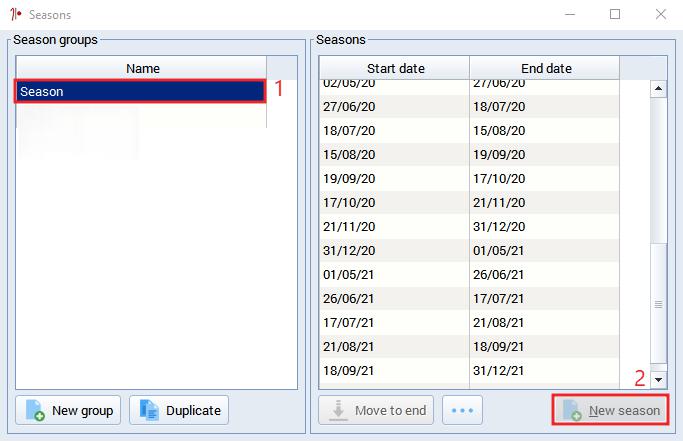This screenshot has height=441, width=683.
Task: Select start date 17/10/20 cell
Action: [x=394, y=203]
